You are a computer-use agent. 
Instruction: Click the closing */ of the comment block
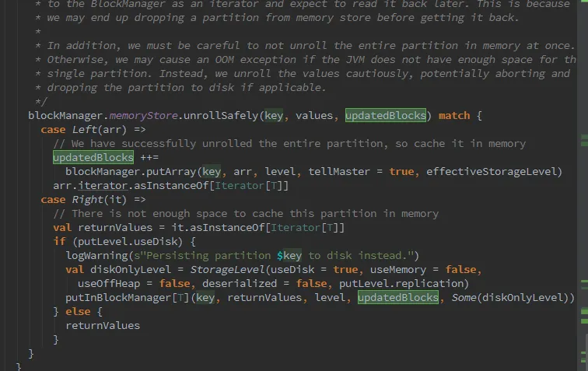[41, 102]
